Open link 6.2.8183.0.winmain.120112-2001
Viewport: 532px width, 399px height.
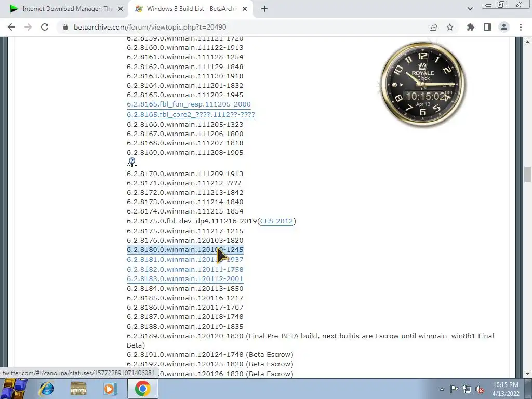[185, 279]
